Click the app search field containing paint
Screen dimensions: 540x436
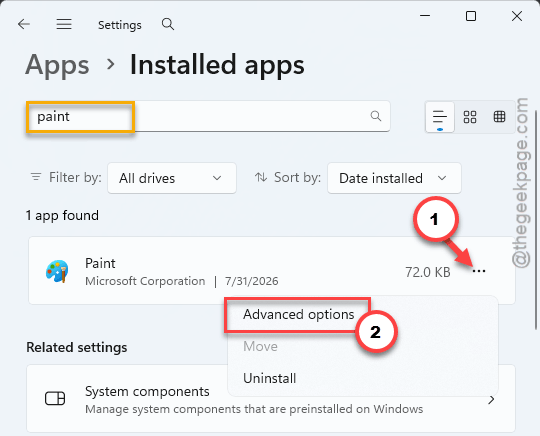tap(208, 116)
